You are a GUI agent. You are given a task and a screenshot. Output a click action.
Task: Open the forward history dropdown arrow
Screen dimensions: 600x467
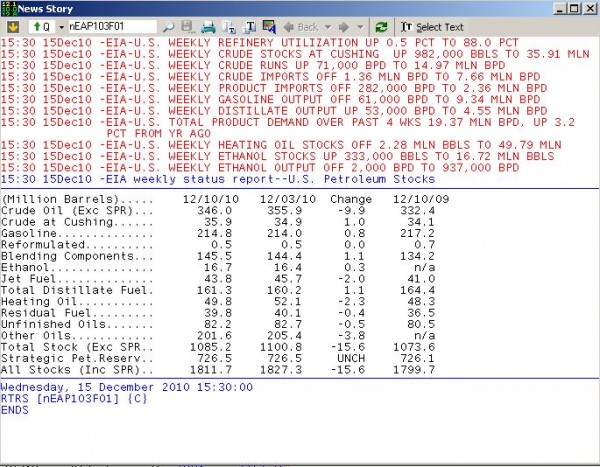pyautogui.click(x=360, y=27)
